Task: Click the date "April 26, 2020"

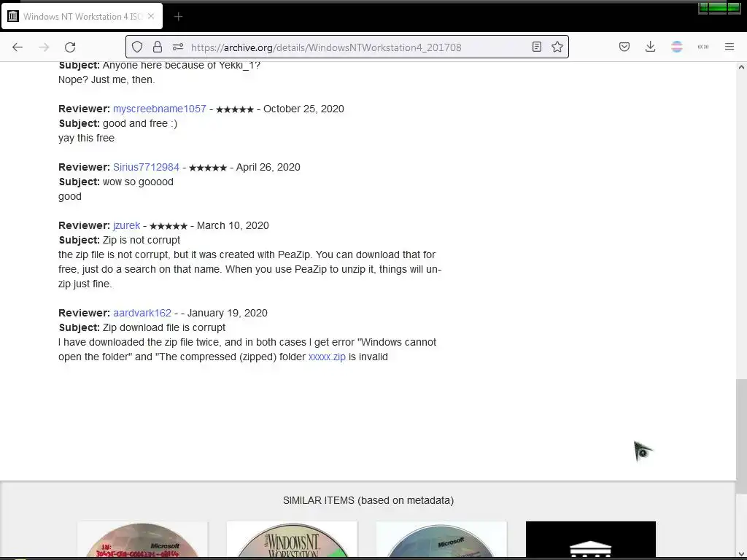Action: [268, 167]
